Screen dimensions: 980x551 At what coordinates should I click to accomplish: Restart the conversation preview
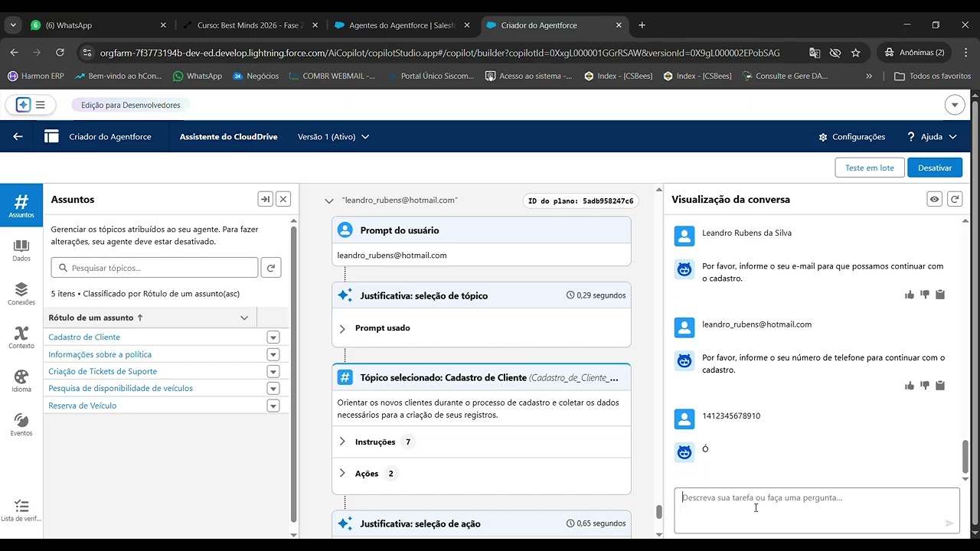pos(954,200)
